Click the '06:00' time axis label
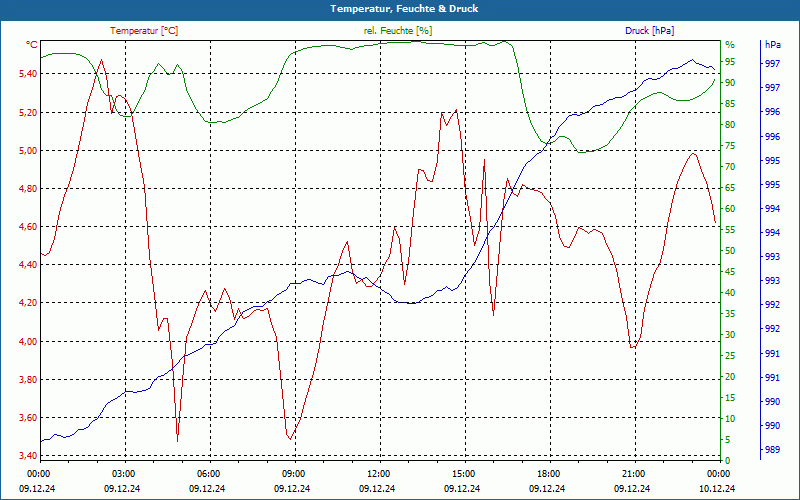Viewport: 800px width, 500px height. coord(209,474)
